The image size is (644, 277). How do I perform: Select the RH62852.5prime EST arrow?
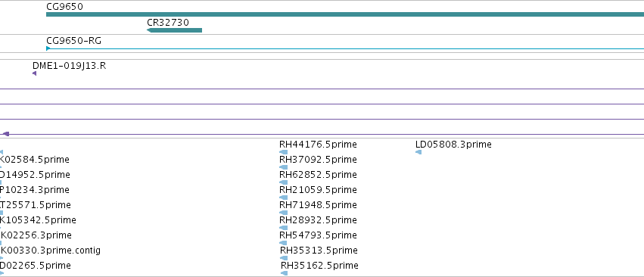click(283, 182)
